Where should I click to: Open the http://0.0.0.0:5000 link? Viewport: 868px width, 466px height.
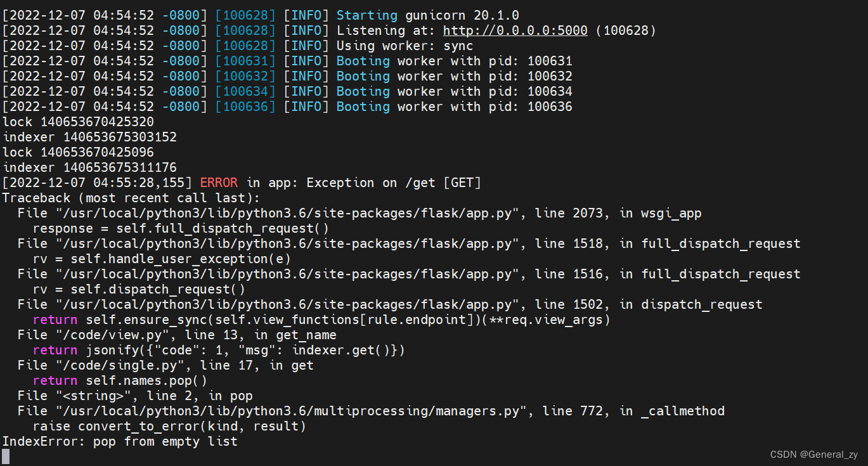point(515,30)
